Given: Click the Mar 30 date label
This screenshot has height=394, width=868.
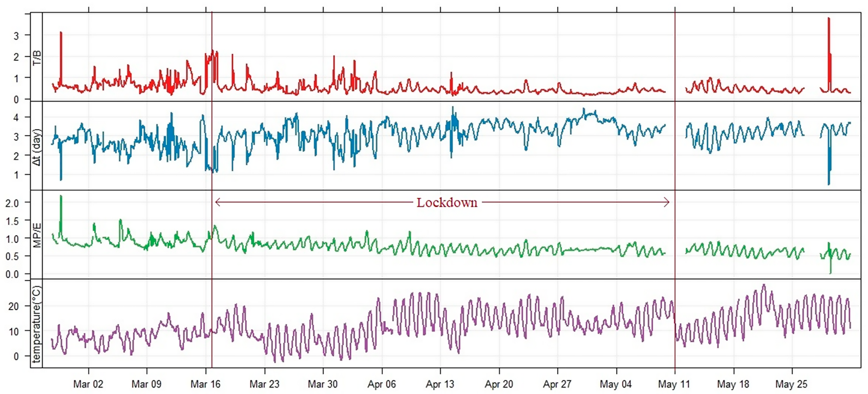Looking at the screenshot, I should pos(322,384).
